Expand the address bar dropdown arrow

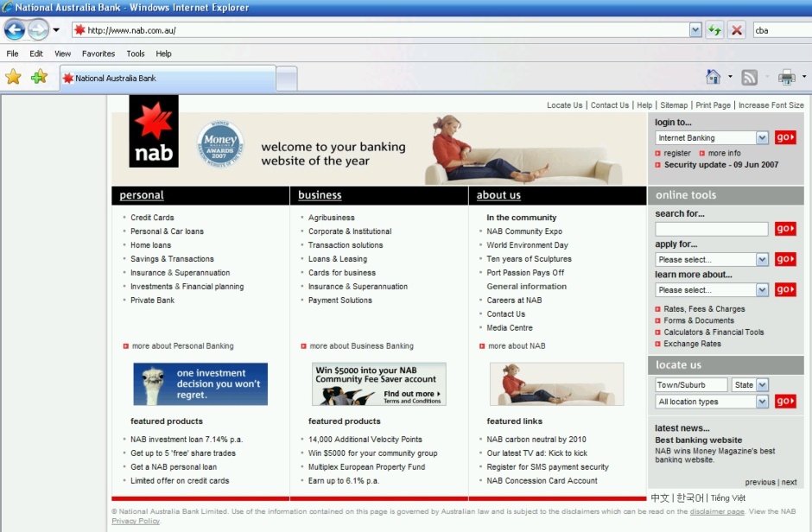[695, 30]
